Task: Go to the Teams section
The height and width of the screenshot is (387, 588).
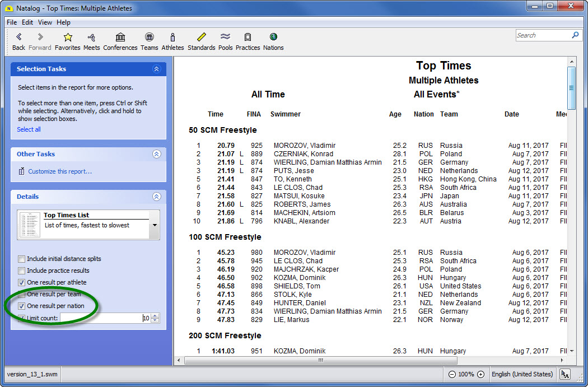Action: tap(149, 38)
